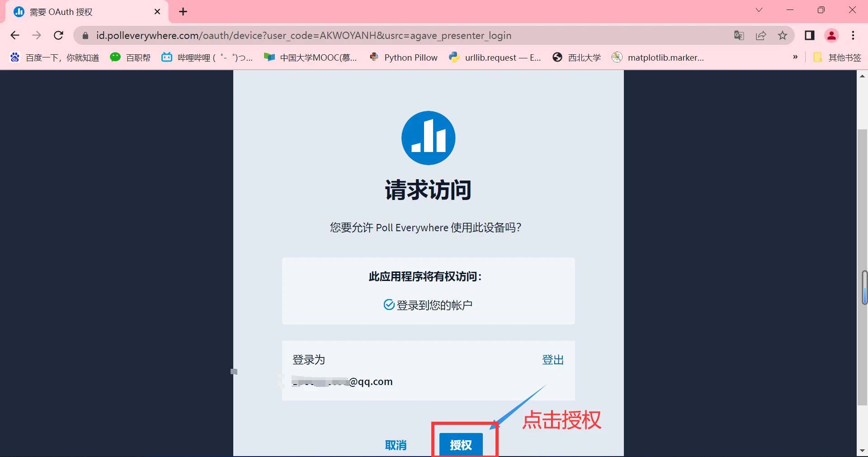Viewport: 868px width, 457px height.
Task: Click the 此应用程序将有权访问 text
Action: tap(425, 276)
